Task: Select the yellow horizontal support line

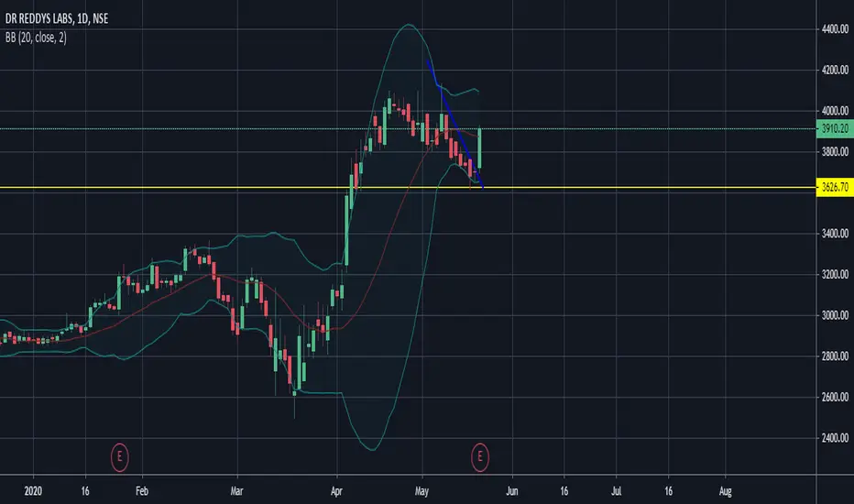Action: pyautogui.click(x=408, y=188)
